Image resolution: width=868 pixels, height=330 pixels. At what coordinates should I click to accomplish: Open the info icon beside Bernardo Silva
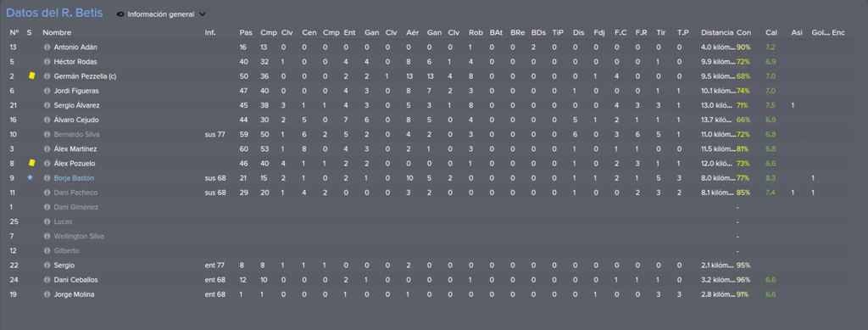(x=47, y=135)
